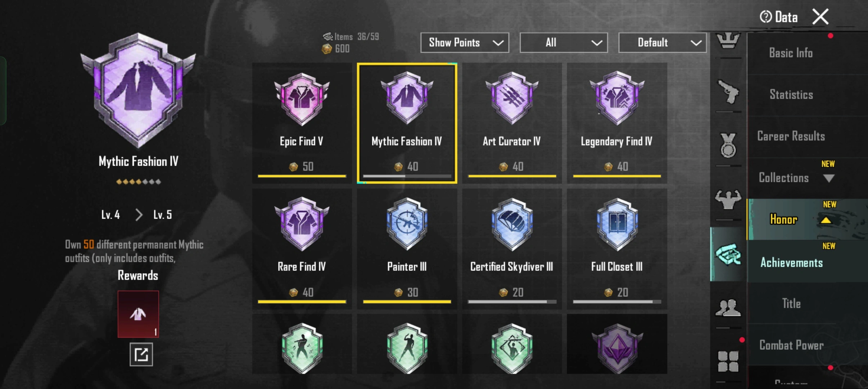Go to the Title tab
The height and width of the screenshot is (389, 868).
coord(791,303)
